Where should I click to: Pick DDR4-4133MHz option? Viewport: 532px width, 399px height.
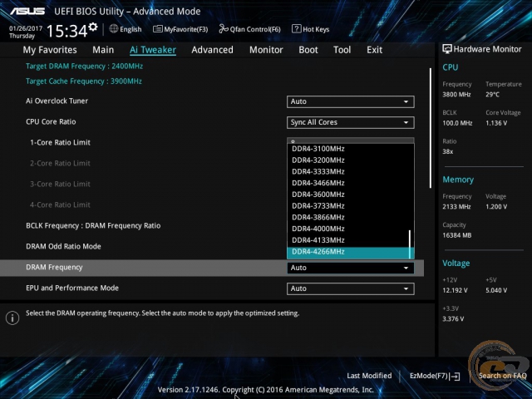[x=347, y=240]
